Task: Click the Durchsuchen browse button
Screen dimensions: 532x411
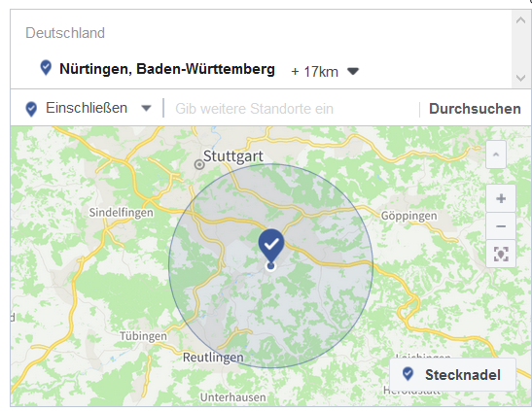Action: pyautogui.click(x=475, y=109)
